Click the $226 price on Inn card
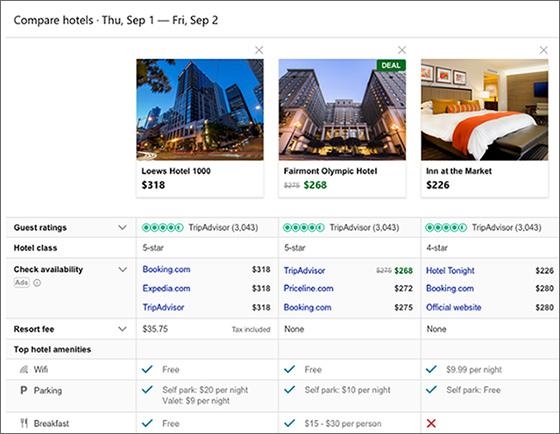 click(438, 185)
